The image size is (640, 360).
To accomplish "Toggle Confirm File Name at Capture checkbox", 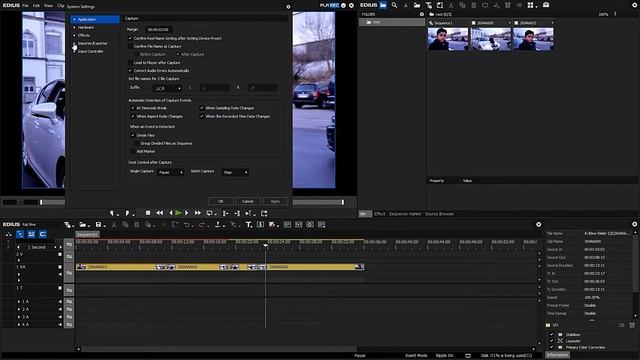I will [x=131, y=47].
